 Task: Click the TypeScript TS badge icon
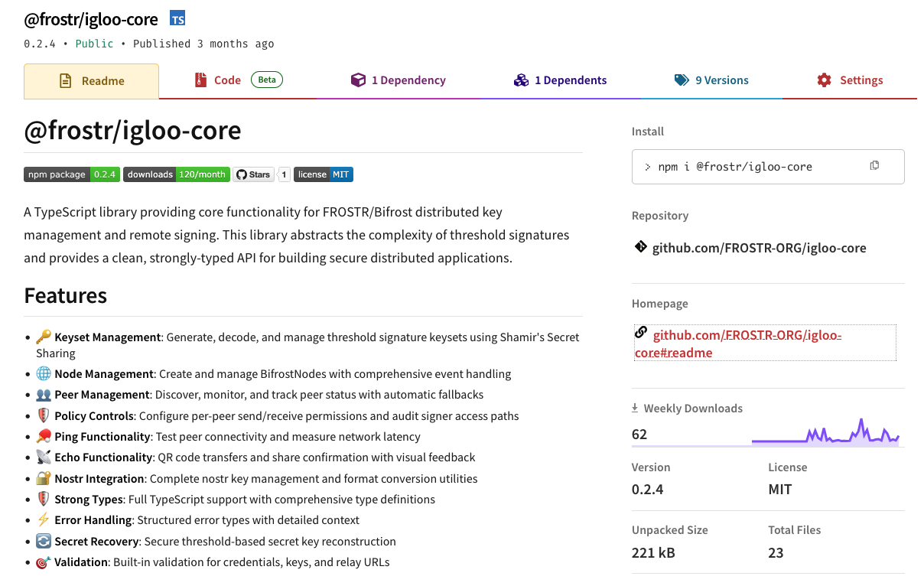[177, 19]
